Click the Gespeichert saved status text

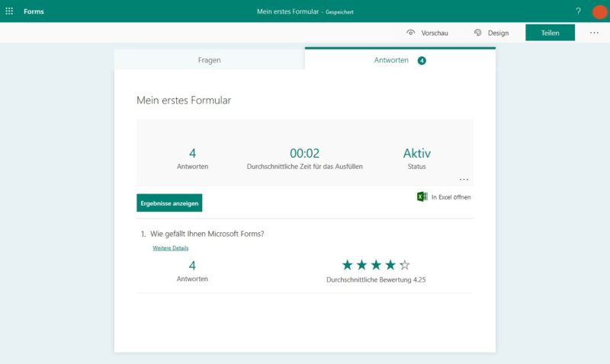pos(339,12)
